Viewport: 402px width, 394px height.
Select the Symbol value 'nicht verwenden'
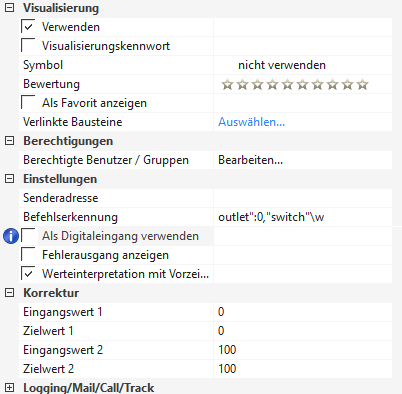[282, 65]
